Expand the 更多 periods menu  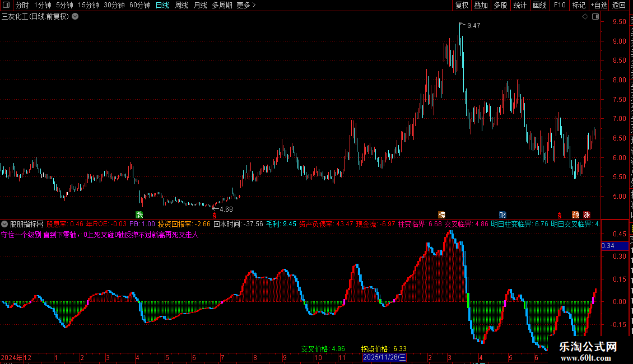coord(246,5)
